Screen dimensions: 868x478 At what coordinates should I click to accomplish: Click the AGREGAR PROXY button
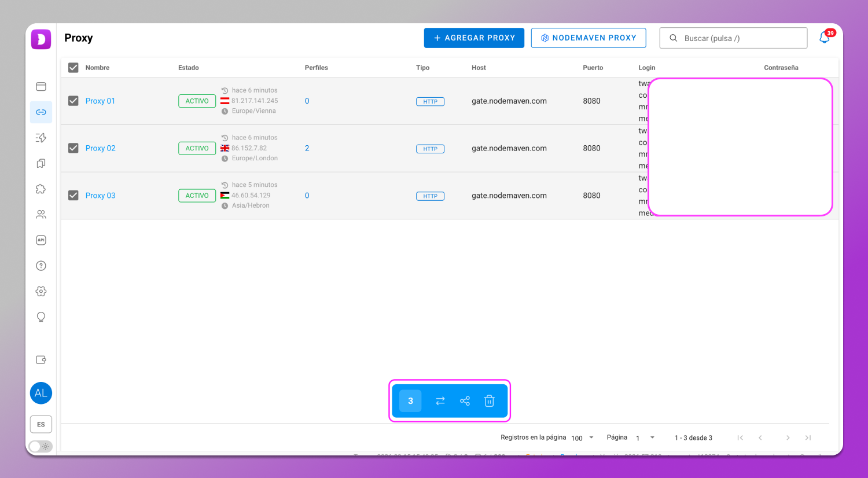474,38
